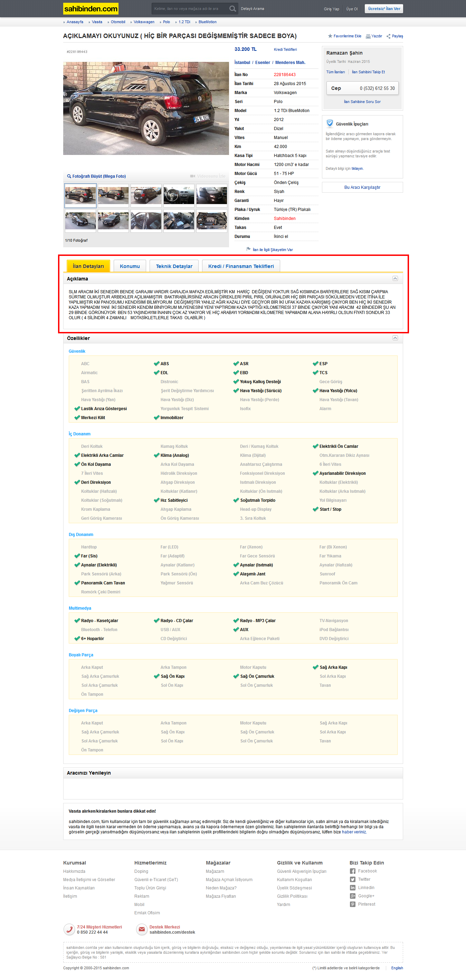Viewport: 466px width, 980px height.
Task: Click the search magnifier icon
Action: point(232,8)
